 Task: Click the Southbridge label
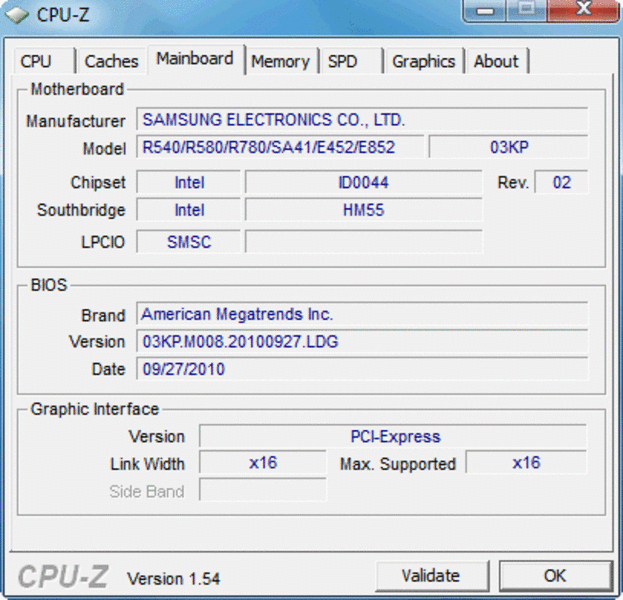pyautogui.click(x=81, y=210)
